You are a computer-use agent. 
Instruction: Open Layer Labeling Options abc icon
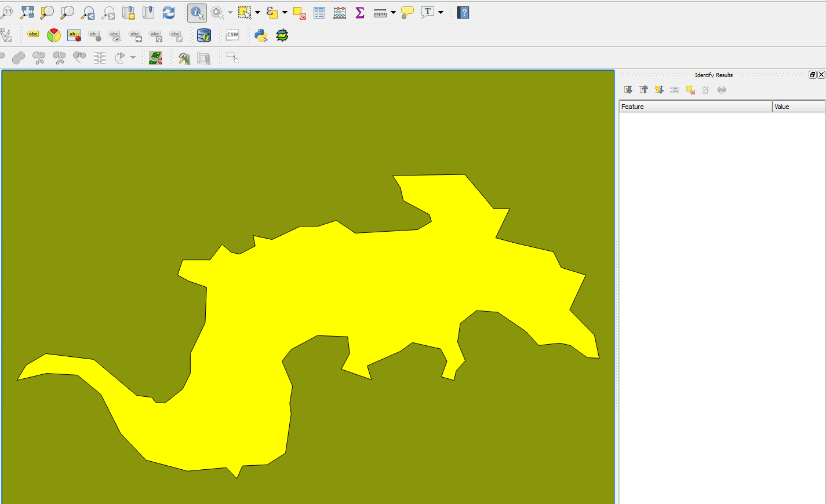(33, 35)
